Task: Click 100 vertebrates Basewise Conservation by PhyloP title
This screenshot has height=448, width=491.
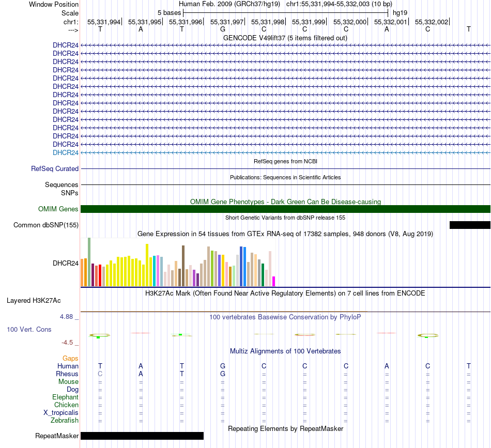Action: pyautogui.click(x=285, y=317)
